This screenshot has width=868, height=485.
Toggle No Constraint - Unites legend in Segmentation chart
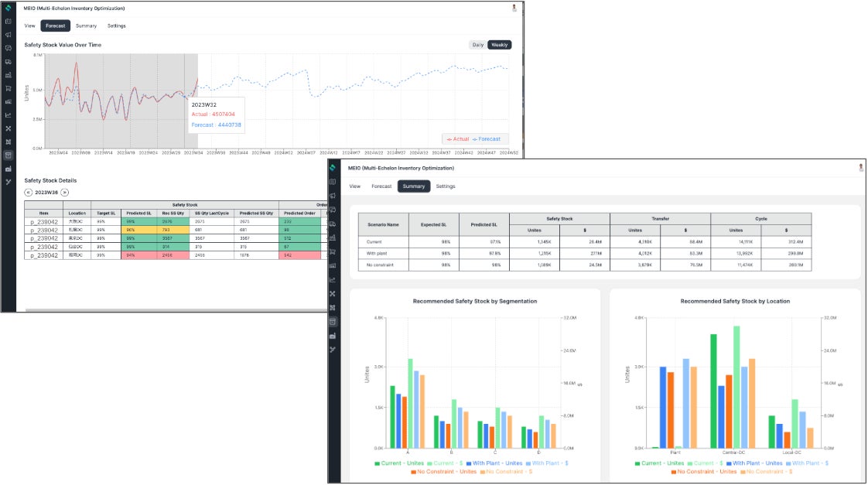click(x=444, y=472)
